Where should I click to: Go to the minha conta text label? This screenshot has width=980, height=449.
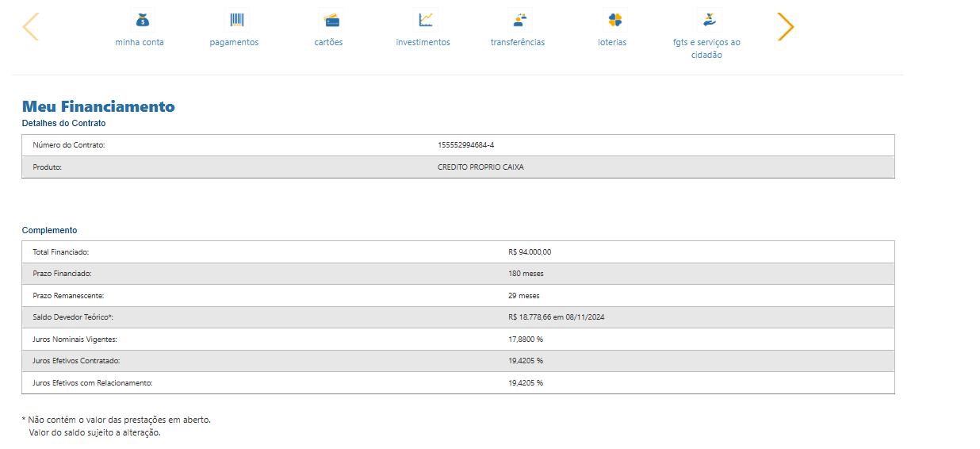pos(140,42)
